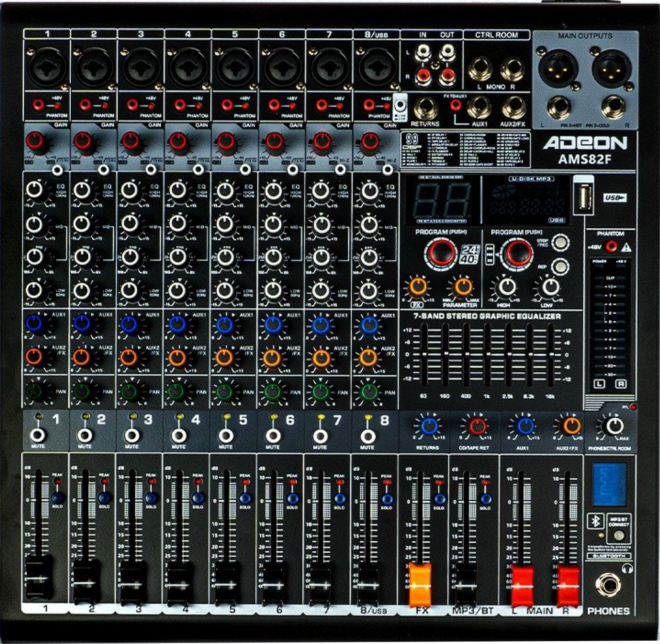Screen dimensions: 660x644
Task: Click the track skip symbols beside MP3 program knob
Action: pos(490,254)
